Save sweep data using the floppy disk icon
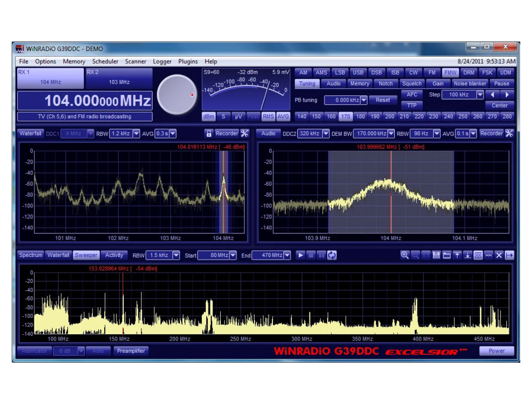This screenshot has width=532, height=402. [436, 255]
